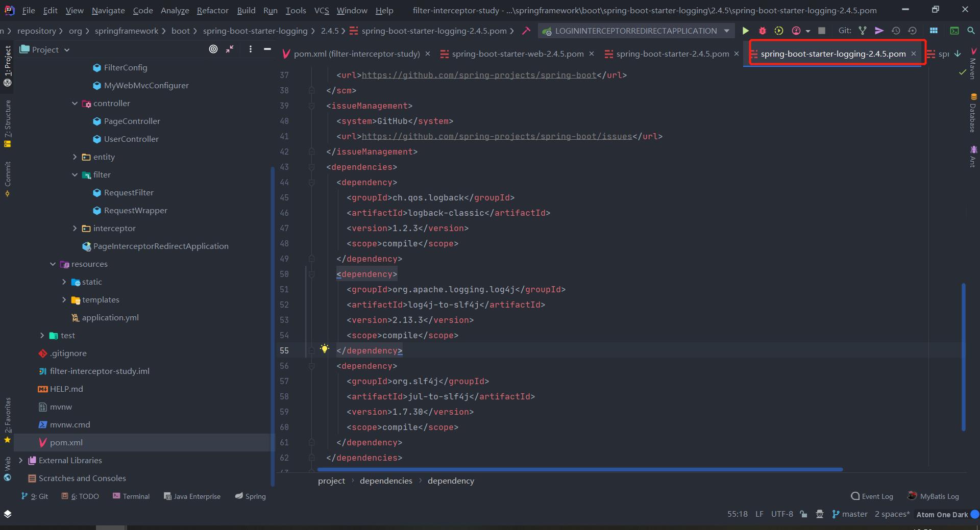Run with coverage icon
Image resolution: width=980 pixels, height=530 pixels.
[x=779, y=31]
